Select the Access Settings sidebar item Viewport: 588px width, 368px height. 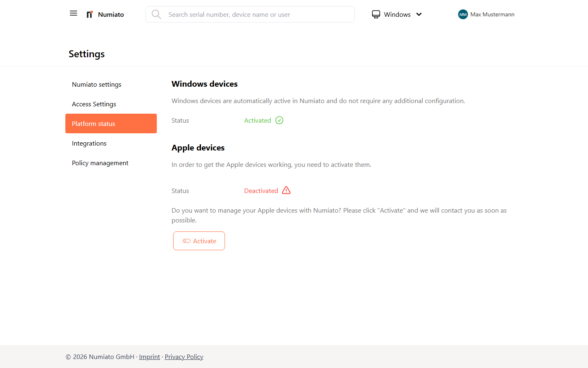tap(94, 104)
